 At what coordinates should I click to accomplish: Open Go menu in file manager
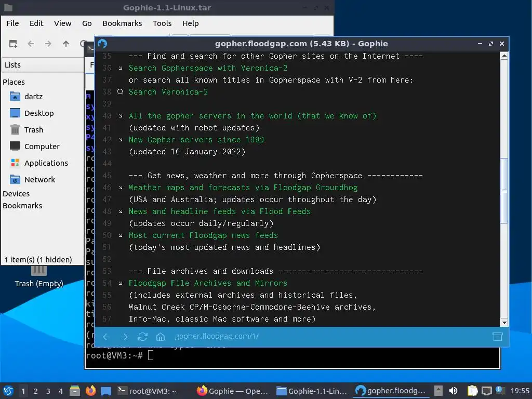[x=87, y=23]
